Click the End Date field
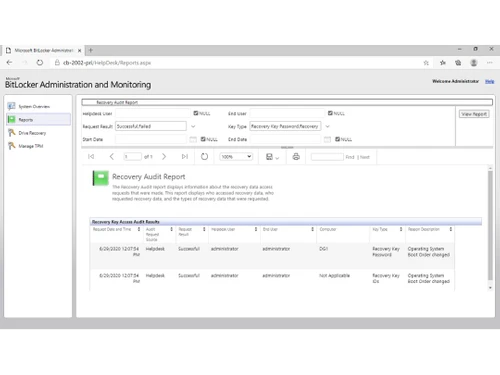 click(286, 139)
